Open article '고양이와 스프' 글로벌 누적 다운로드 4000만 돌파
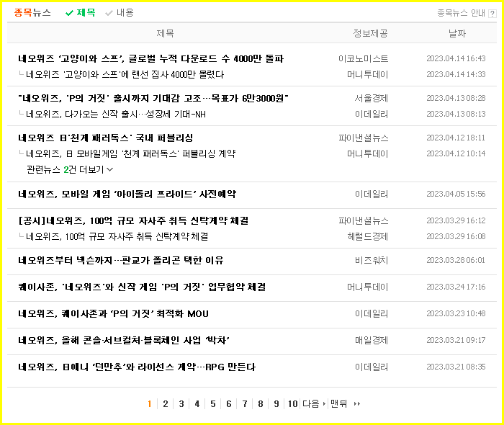This screenshot has height=425, width=504. [150, 58]
